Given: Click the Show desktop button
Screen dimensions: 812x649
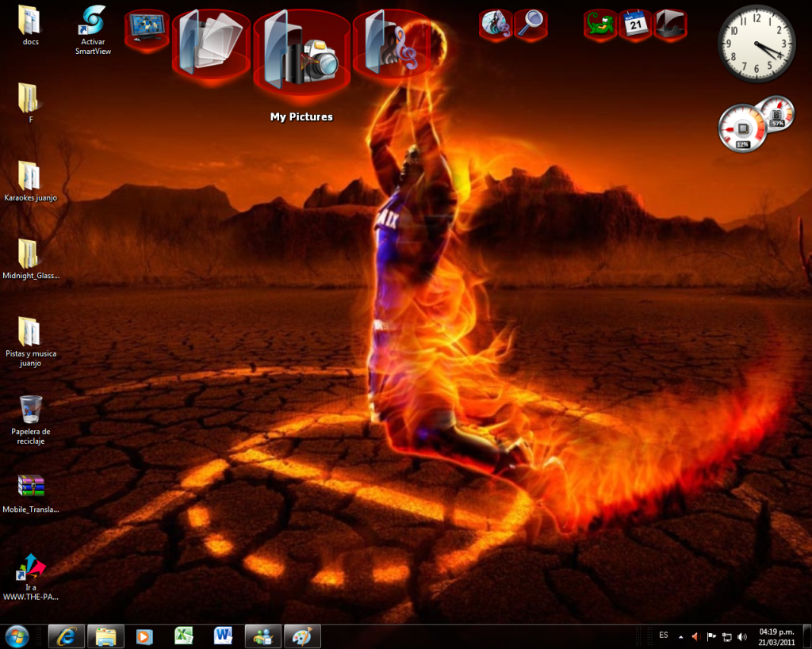Looking at the screenshot, I should pos(806,636).
